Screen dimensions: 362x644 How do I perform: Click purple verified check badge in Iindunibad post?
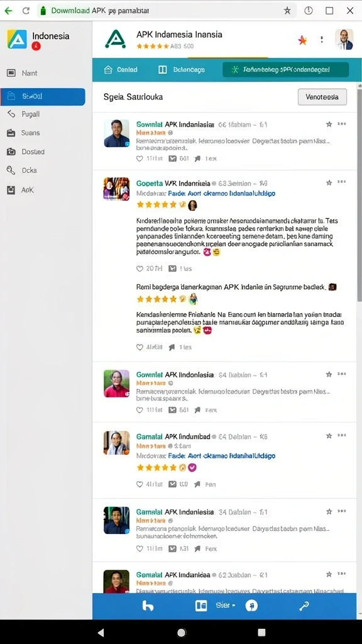[192, 467]
